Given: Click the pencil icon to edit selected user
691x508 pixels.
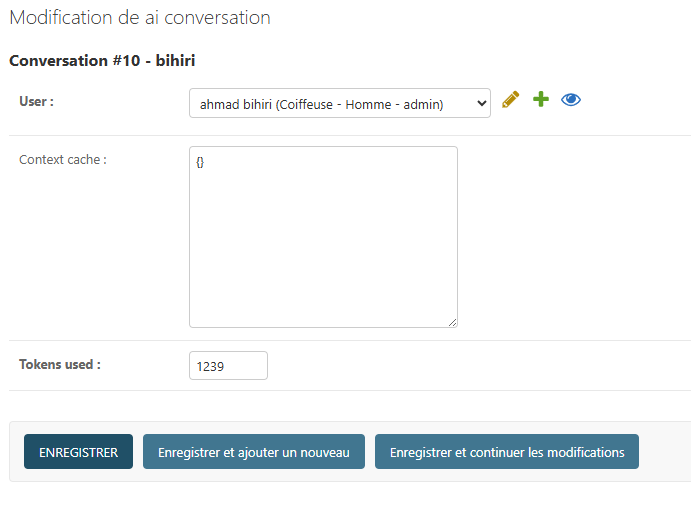Looking at the screenshot, I should pos(511,100).
